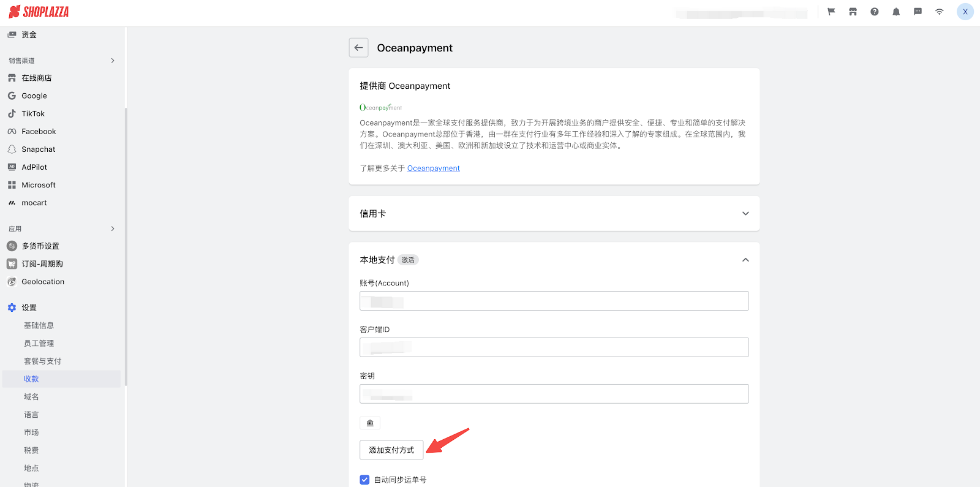Open the notifications bell
Screen dimensions: 980x487
pyautogui.click(x=896, y=12)
